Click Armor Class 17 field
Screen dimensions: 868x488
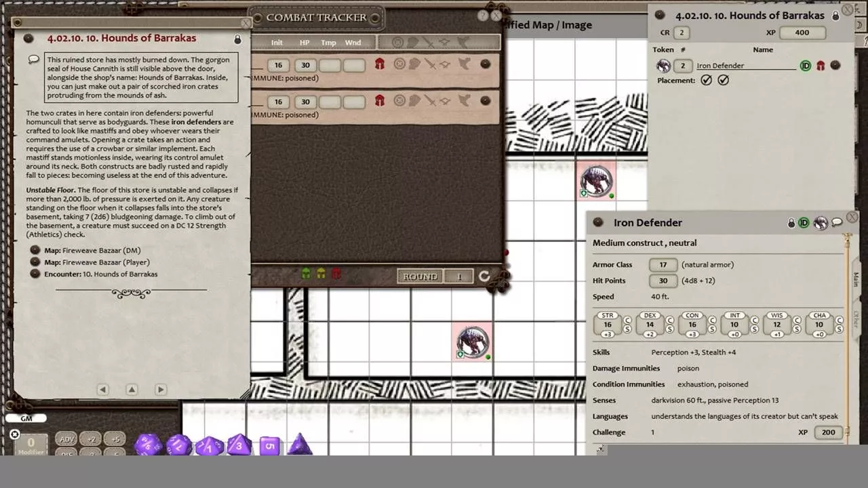point(663,265)
